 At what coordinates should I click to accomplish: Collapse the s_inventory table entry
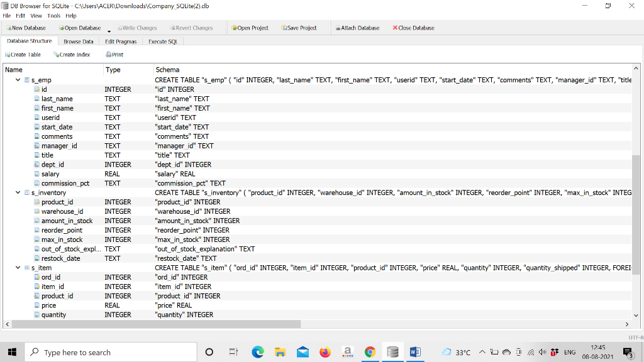[17, 192]
